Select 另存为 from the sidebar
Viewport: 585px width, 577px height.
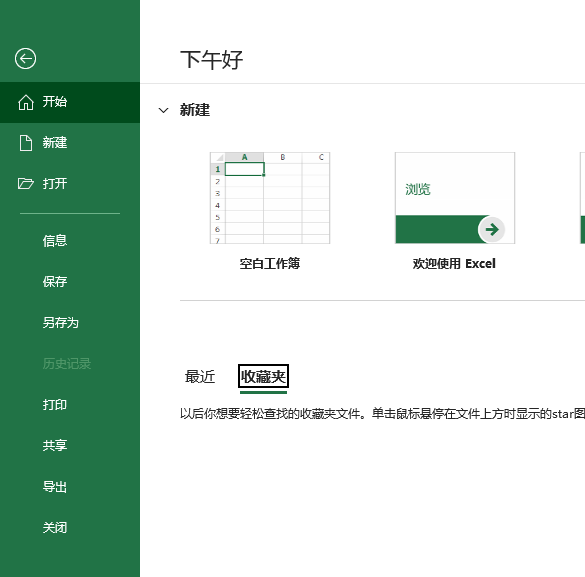coord(61,323)
